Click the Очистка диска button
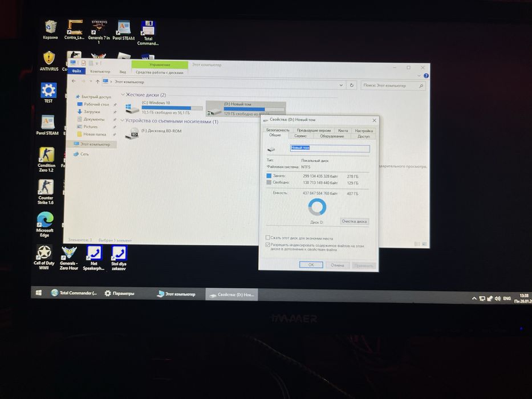The image size is (532, 399). pyautogui.click(x=354, y=221)
